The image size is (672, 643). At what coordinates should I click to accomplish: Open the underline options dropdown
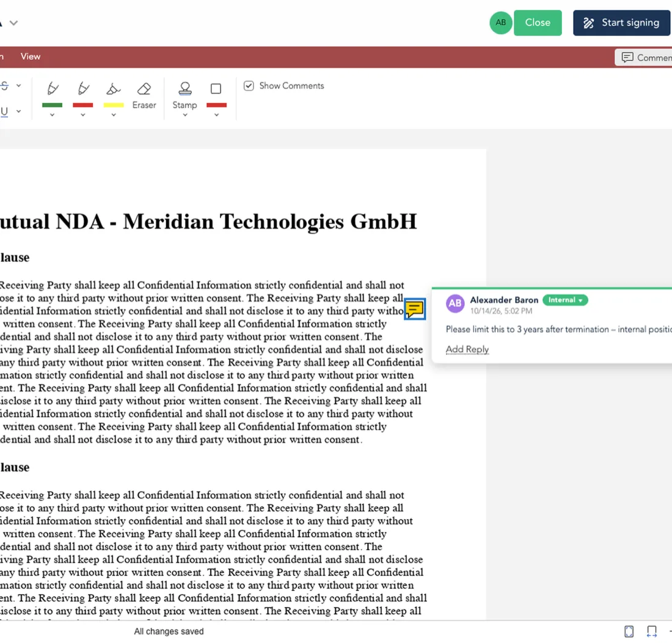pos(18,111)
